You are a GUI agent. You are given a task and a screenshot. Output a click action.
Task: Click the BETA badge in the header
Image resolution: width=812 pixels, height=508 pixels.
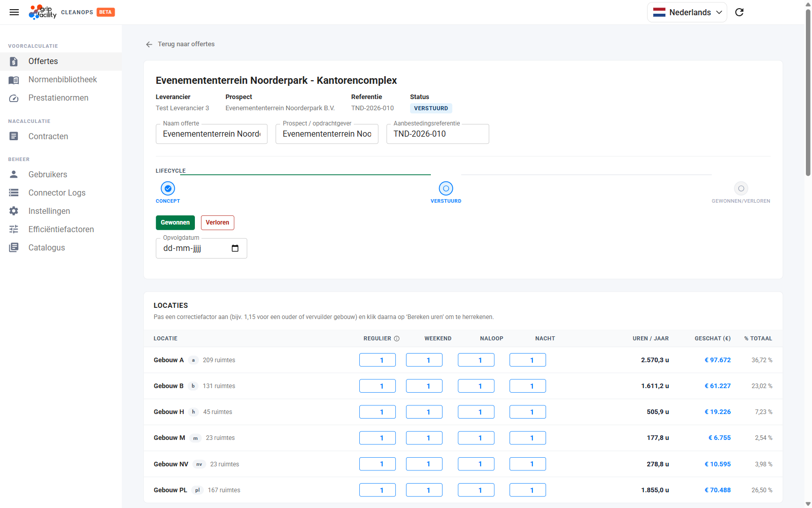click(x=106, y=12)
